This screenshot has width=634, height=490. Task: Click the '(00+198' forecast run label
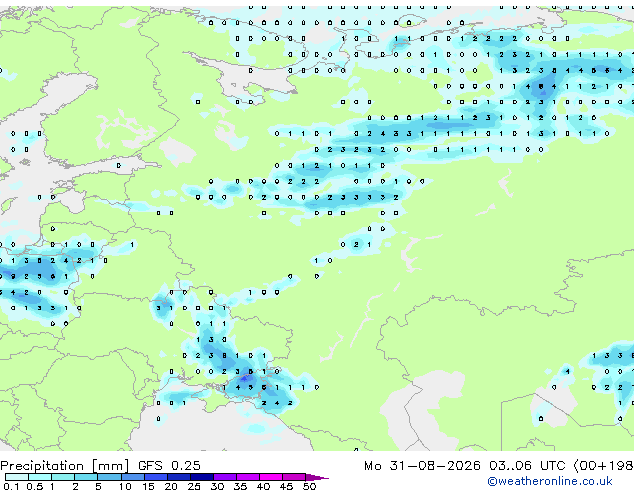[x=604, y=466]
